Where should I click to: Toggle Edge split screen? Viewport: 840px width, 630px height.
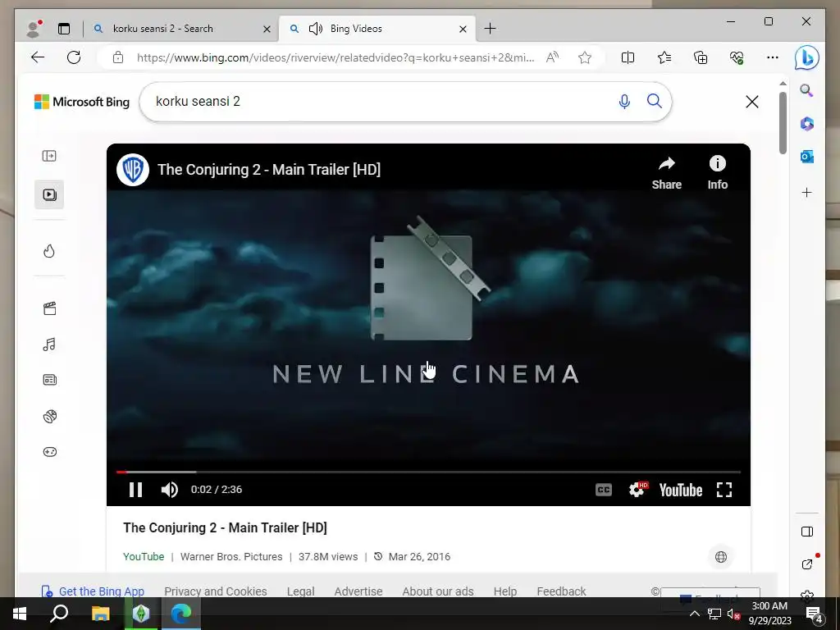tap(628, 57)
